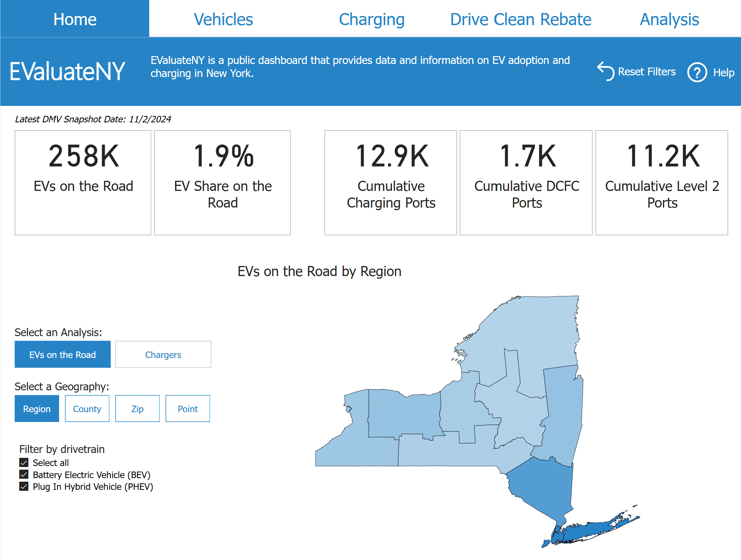This screenshot has height=560, width=741.
Task: Switch geography to County
Action: point(87,409)
